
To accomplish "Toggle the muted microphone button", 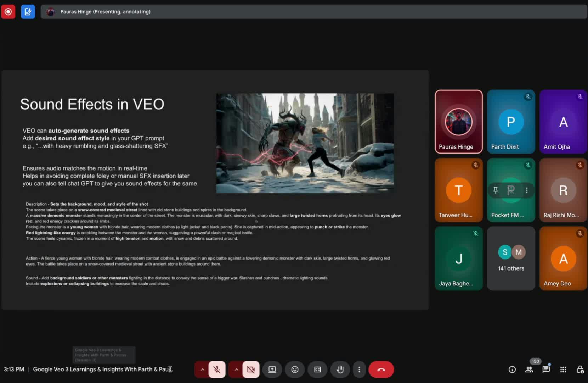I will tap(217, 370).
